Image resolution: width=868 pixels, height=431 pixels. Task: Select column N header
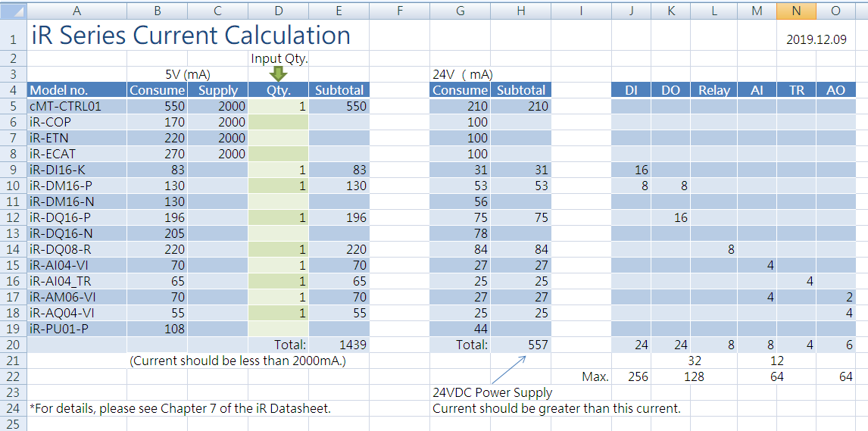[x=796, y=11]
